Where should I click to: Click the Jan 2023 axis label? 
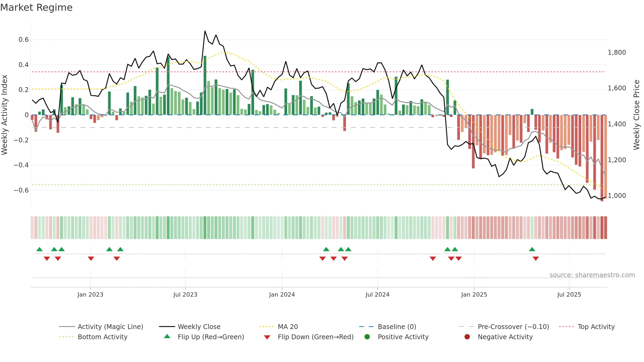(x=90, y=294)
